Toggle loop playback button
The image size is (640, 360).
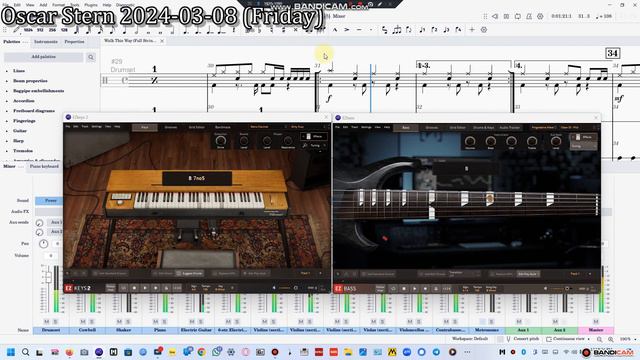tap(518, 16)
